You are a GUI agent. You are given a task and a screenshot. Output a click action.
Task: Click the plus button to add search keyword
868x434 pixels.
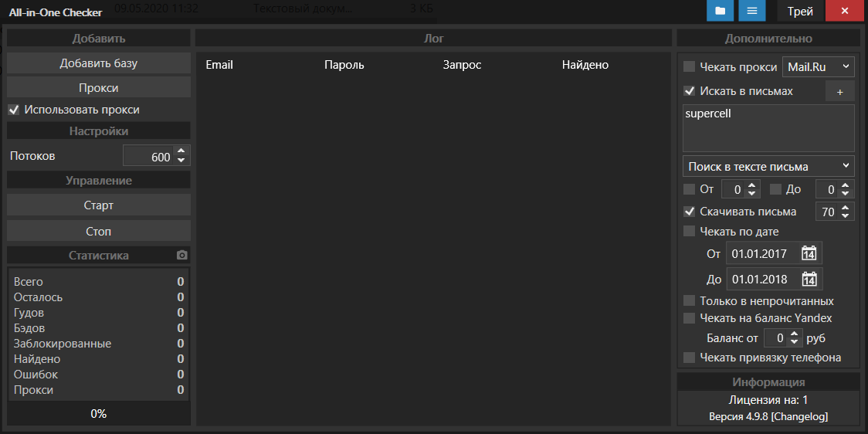[x=840, y=91]
